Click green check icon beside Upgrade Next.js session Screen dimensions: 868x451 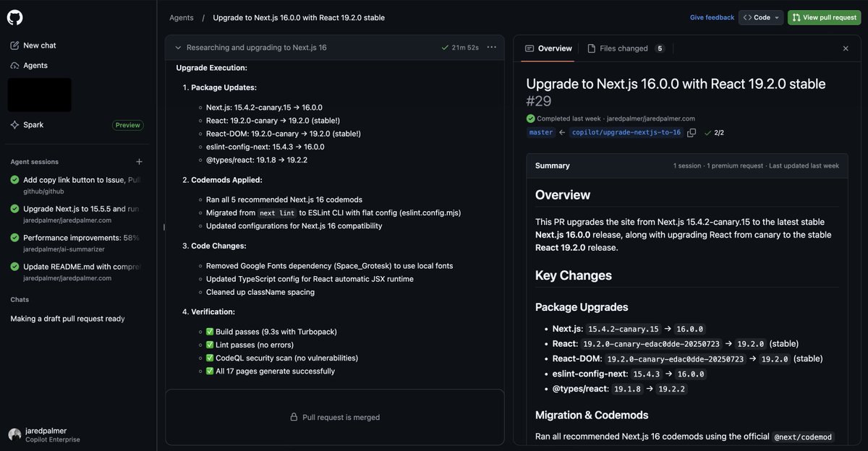tap(14, 209)
